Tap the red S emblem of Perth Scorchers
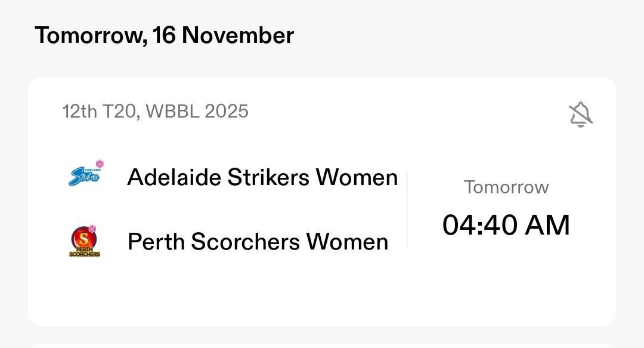 click(83, 238)
